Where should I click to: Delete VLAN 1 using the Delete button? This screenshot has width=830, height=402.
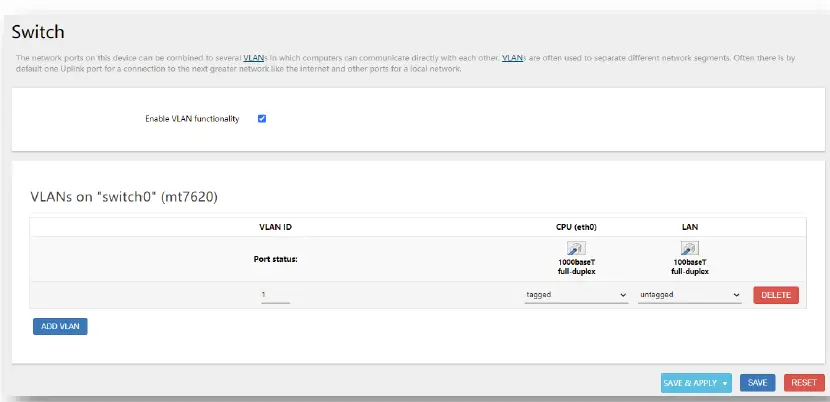pyautogui.click(x=775, y=295)
